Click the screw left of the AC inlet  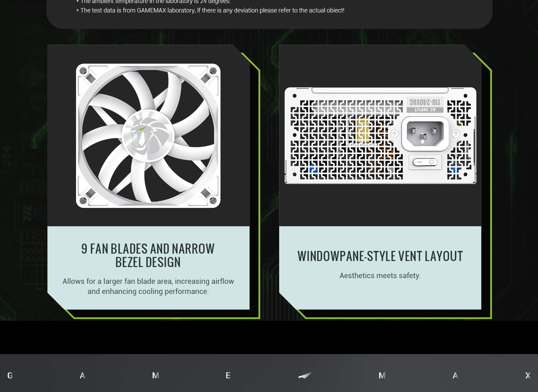(x=394, y=134)
